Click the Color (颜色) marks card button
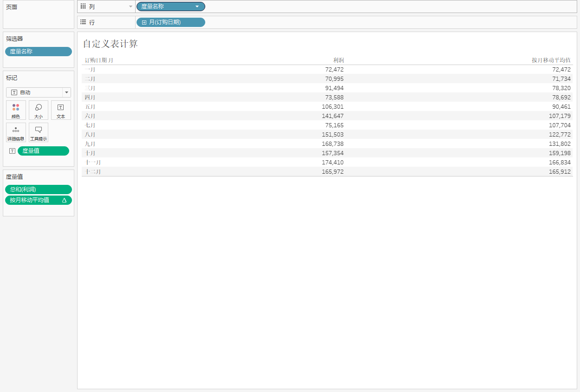 click(x=16, y=110)
